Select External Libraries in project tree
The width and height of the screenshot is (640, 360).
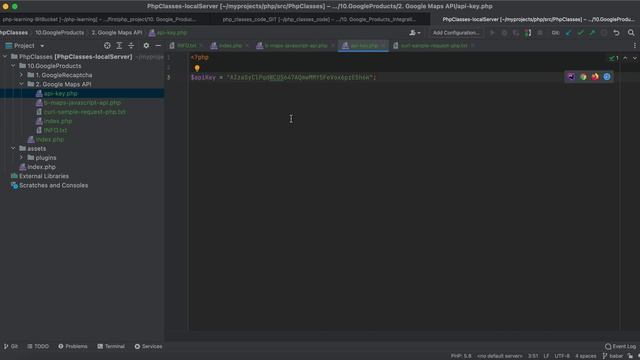[x=44, y=176]
